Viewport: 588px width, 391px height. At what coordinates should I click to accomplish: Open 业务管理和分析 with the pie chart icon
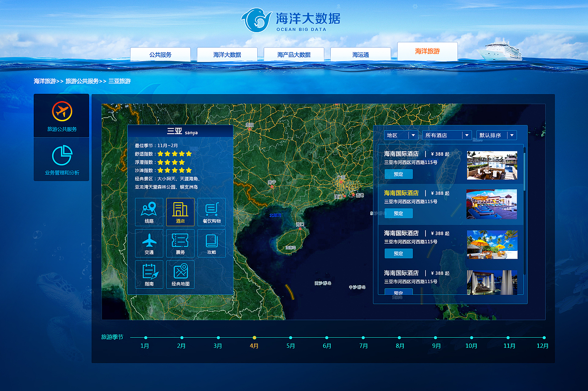click(62, 159)
